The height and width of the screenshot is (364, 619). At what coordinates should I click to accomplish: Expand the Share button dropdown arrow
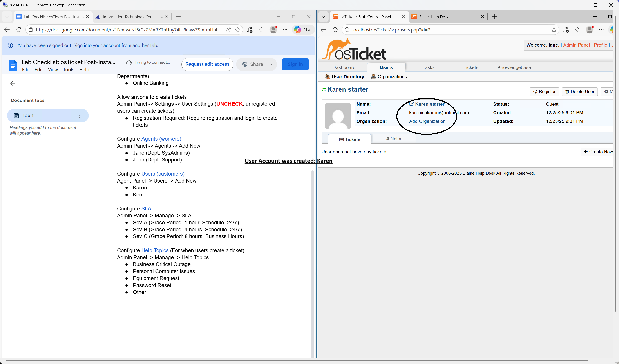(x=271, y=64)
